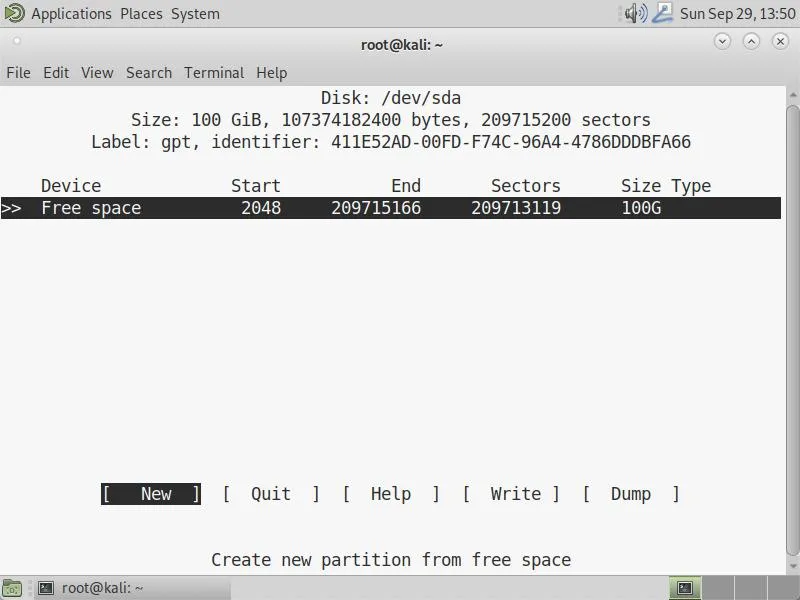Screen dimensions: 800x600
Task: Open the terminal Search menu
Action: (x=149, y=73)
